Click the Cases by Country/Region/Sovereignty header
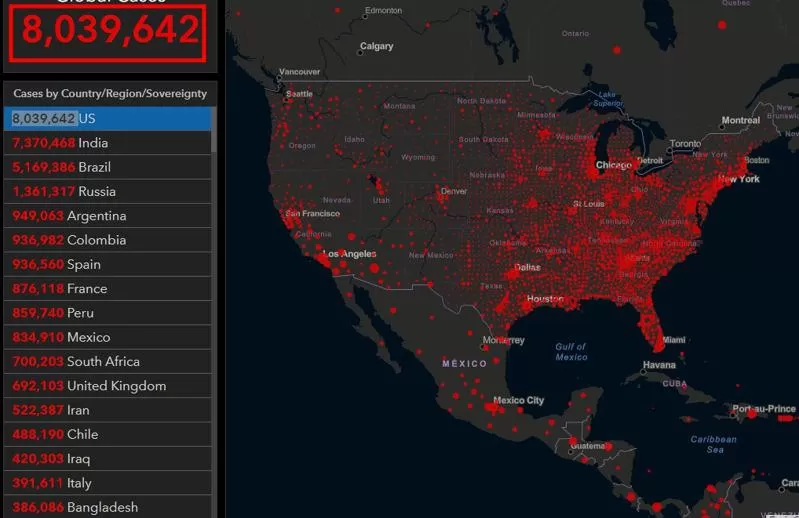 [110, 94]
